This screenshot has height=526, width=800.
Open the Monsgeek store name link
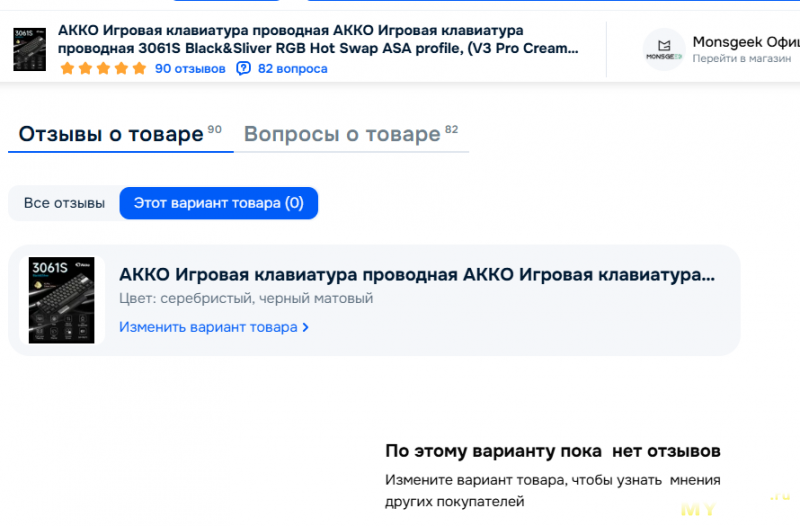tap(746, 42)
